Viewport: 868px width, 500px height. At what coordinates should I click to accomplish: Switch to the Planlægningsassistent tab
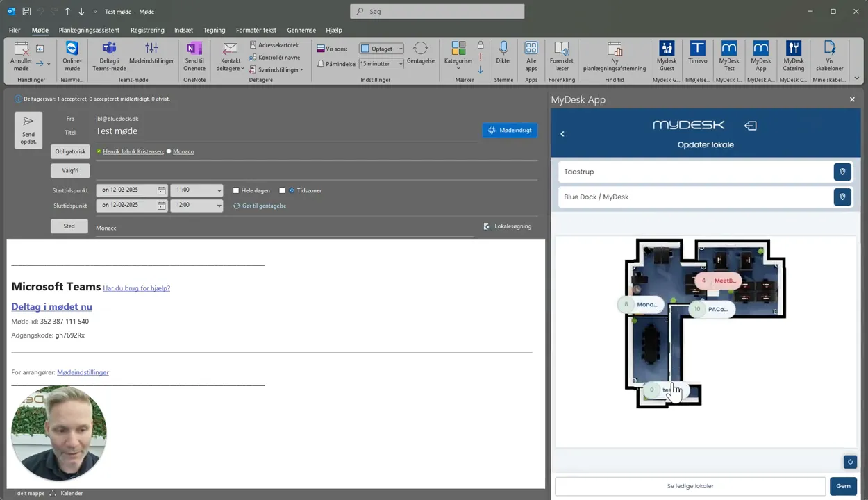pos(89,30)
